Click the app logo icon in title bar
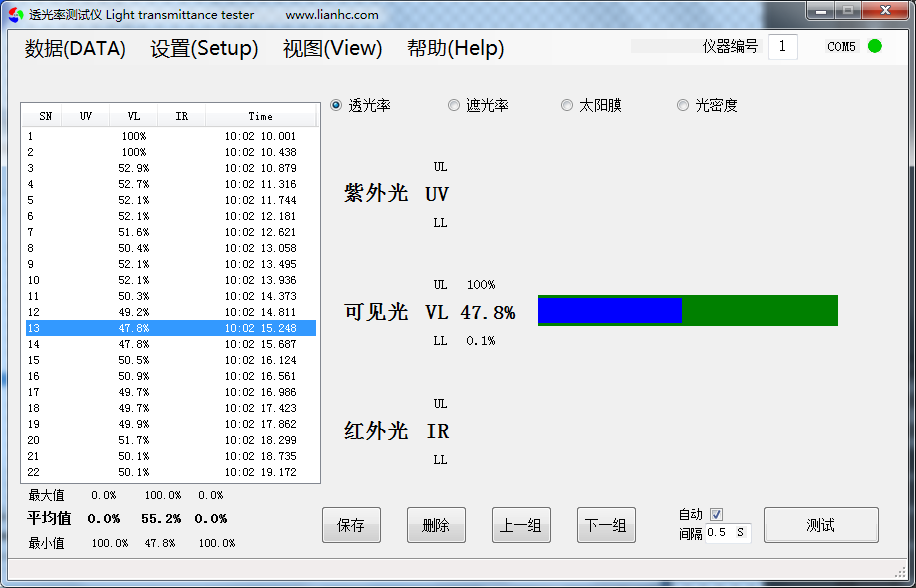 point(16,15)
